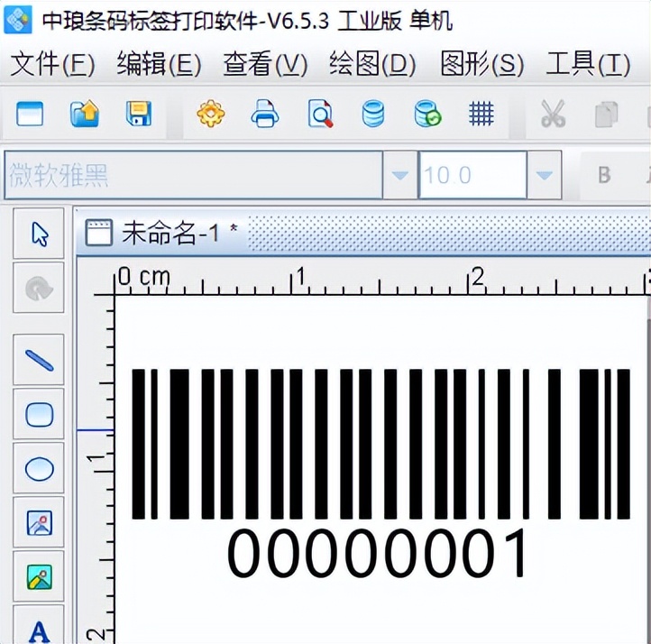
Task: Toggle Bold B formatting button
Action: pyautogui.click(x=604, y=175)
